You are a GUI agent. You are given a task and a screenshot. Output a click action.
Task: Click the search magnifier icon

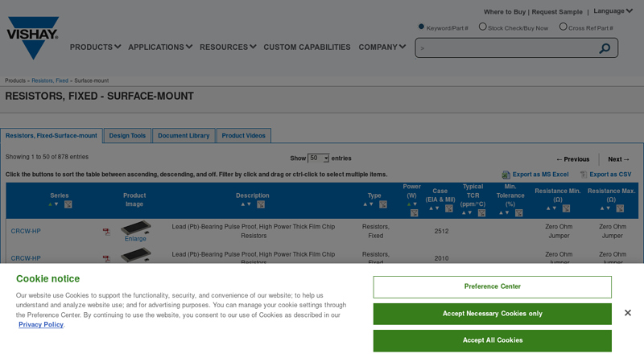click(x=605, y=48)
